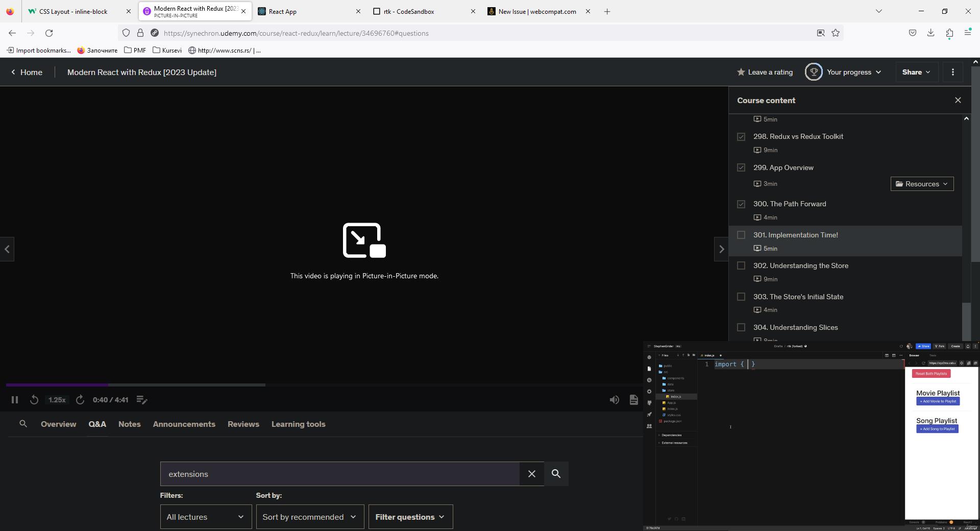Open the video transcript icon

click(x=633, y=400)
